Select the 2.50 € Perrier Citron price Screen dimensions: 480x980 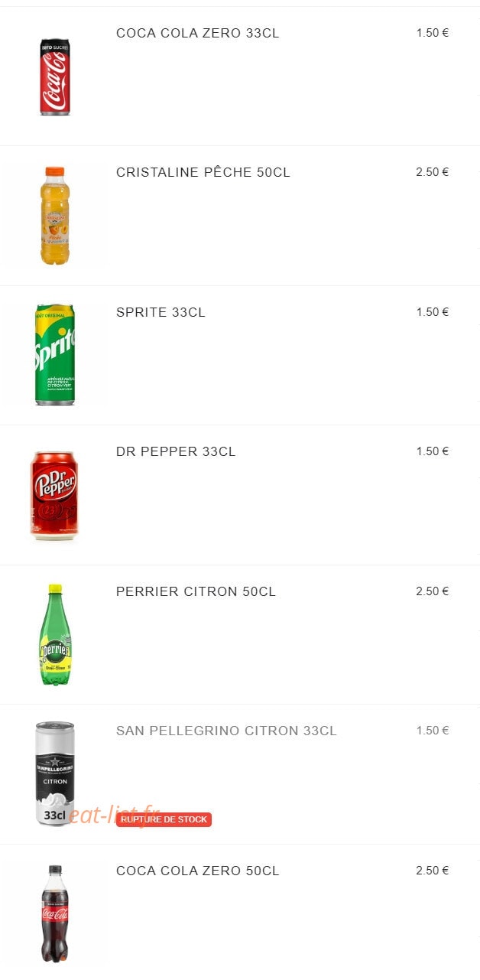(x=433, y=591)
